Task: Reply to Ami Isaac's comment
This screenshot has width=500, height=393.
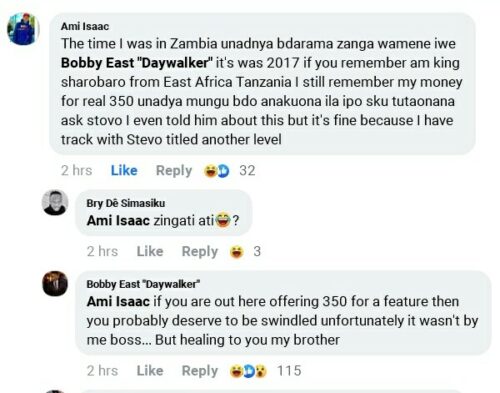Action: [x=174, y=170]
